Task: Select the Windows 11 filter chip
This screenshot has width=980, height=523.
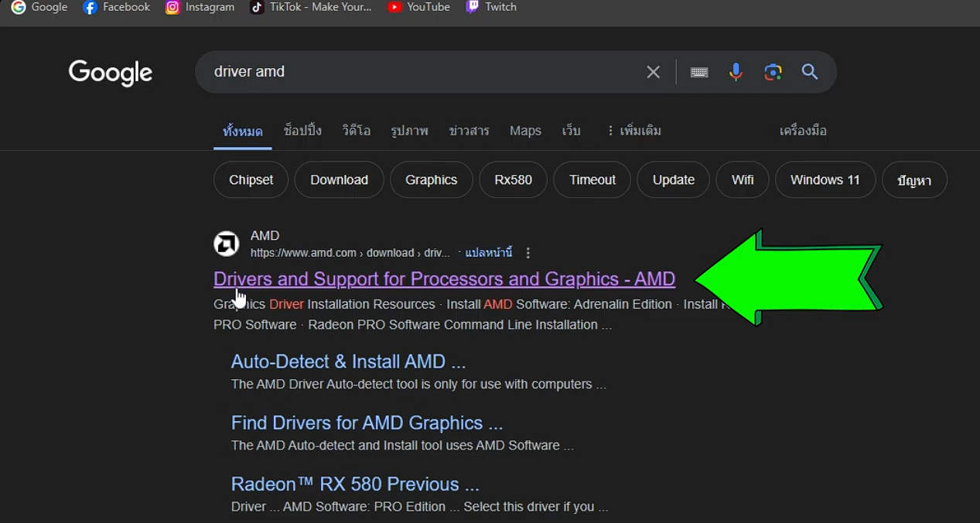Action: [x=825, y=179]
